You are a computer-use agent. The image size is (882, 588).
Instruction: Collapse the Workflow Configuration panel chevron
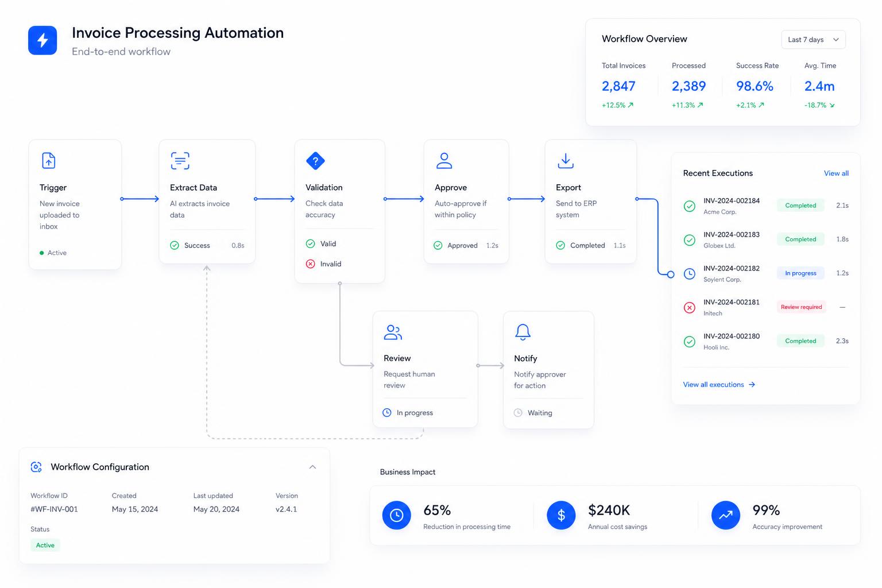312,467
